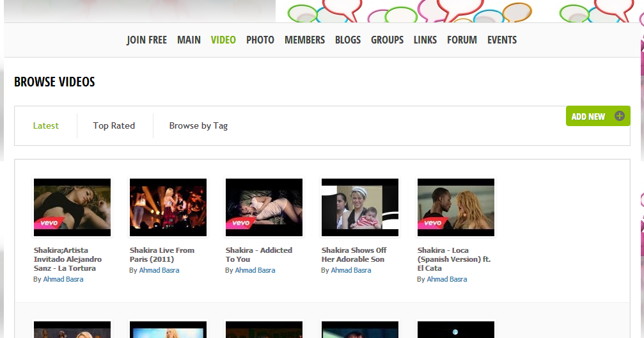Screen dimensions: 644x338
Task: Select the VIDEO navigation item
Action: (223, 40)
